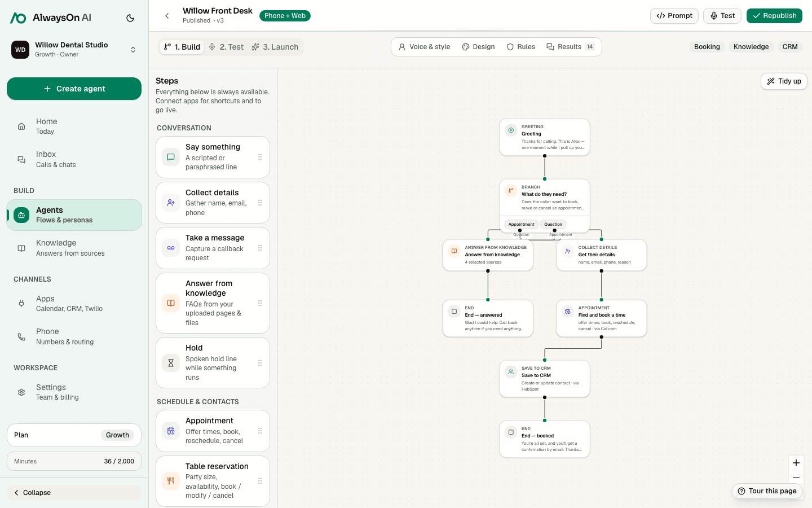Screen dimensions: 812x508
Task: Select Agents flows and personas
Action: click(x=74, y=215)
